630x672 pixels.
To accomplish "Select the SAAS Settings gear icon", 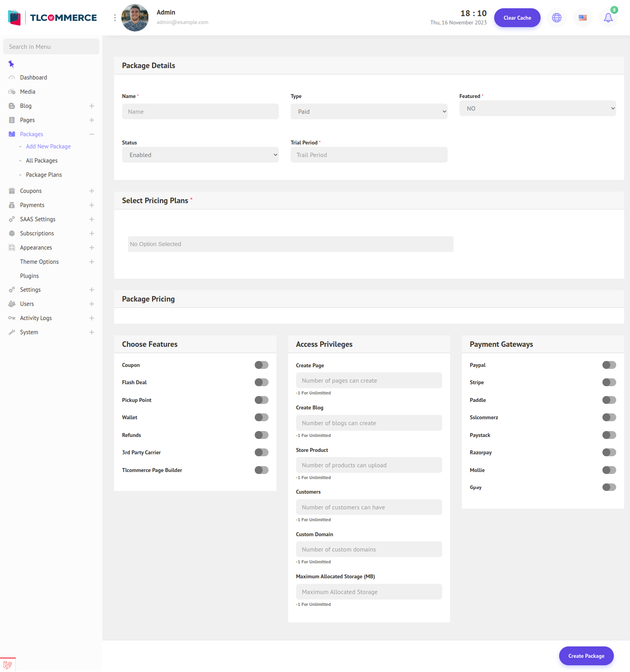I will 11,219.
